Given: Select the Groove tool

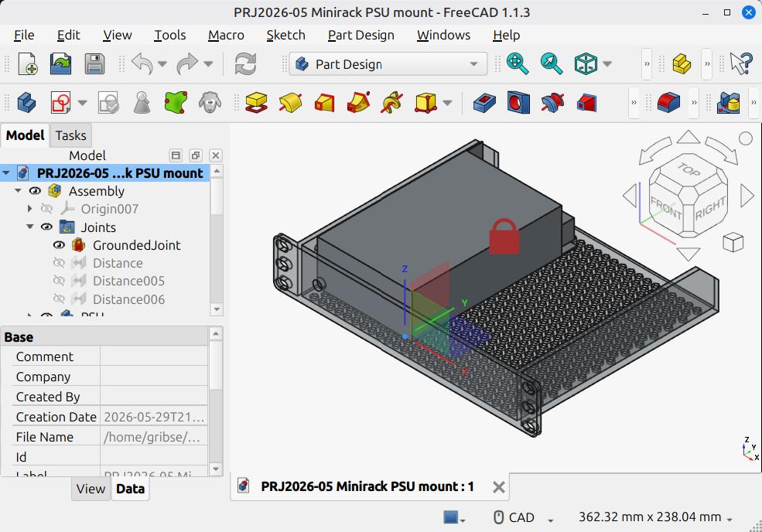Looking at the screenshot, I should 552,103.
